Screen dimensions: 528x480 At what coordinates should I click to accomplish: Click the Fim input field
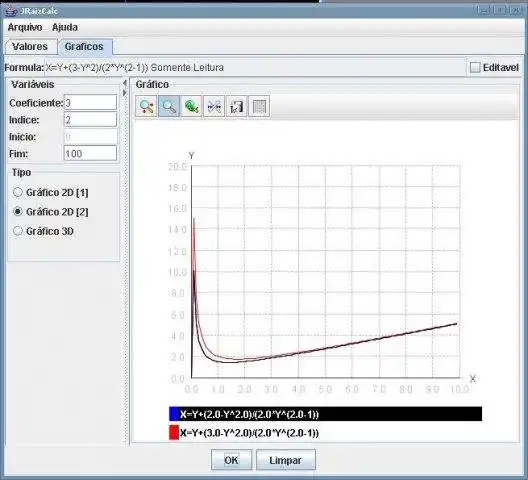90,154
